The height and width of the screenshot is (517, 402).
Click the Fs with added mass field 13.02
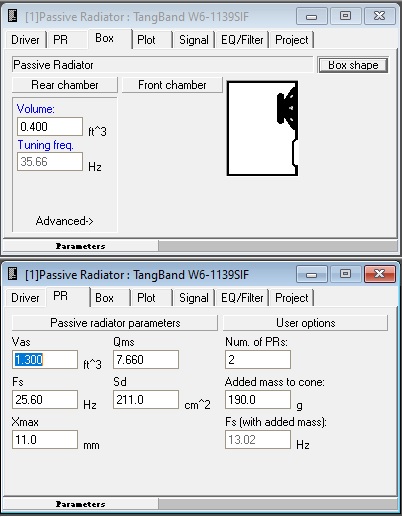click(258, 440)
